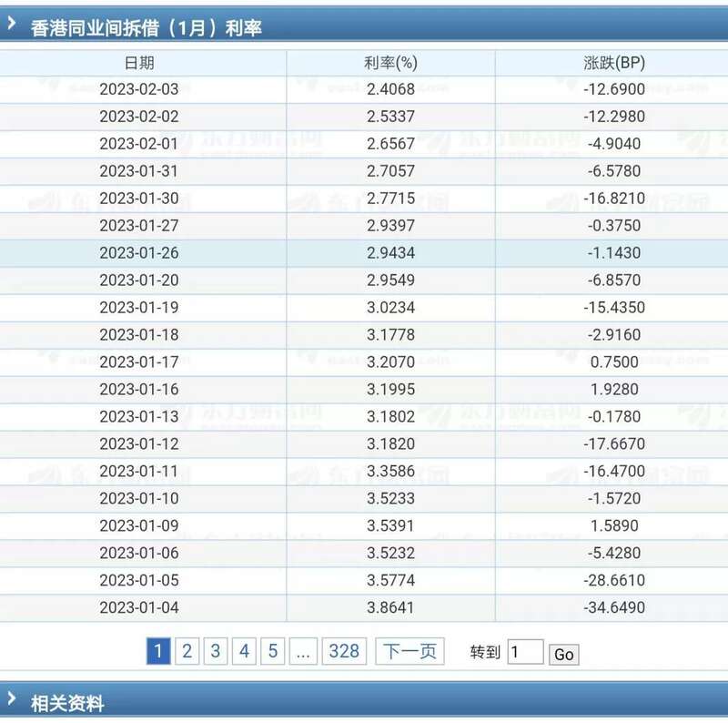Click the -34.6490 change value
Viewport: 728px width, 723px height.
(x=613, y=607)
